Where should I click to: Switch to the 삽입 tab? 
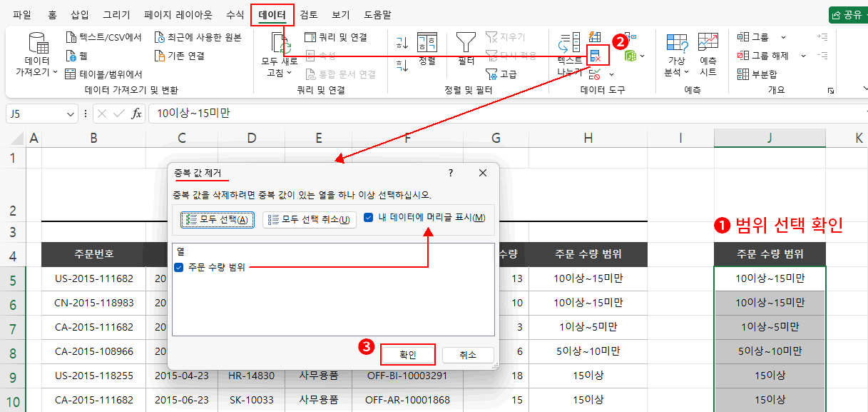tap(80, 14)
